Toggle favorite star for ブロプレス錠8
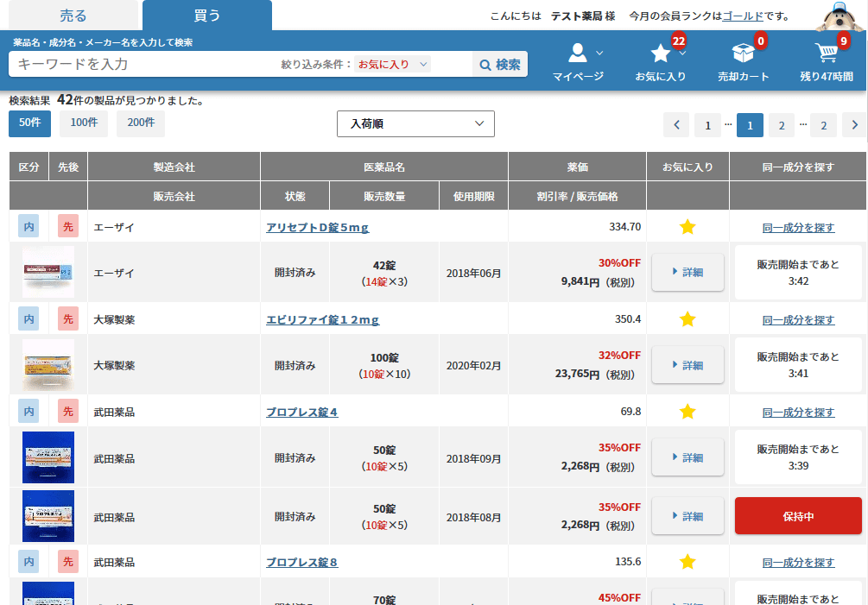 687,562
